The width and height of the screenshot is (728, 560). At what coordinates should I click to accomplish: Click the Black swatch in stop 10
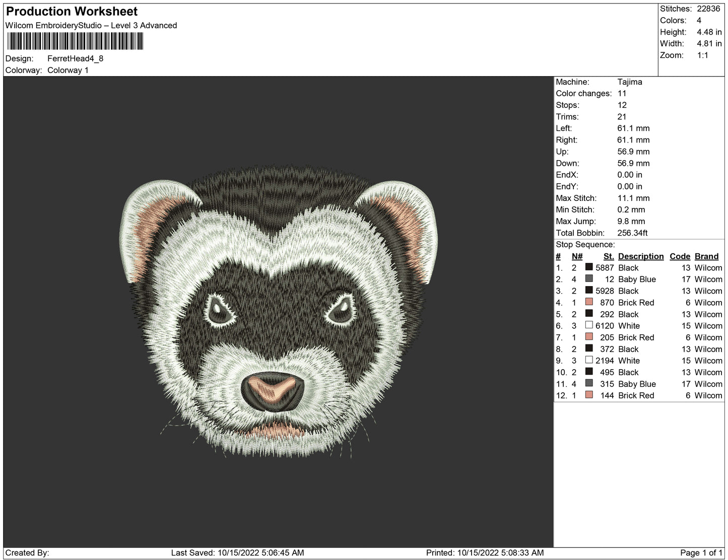pos(588,372)
